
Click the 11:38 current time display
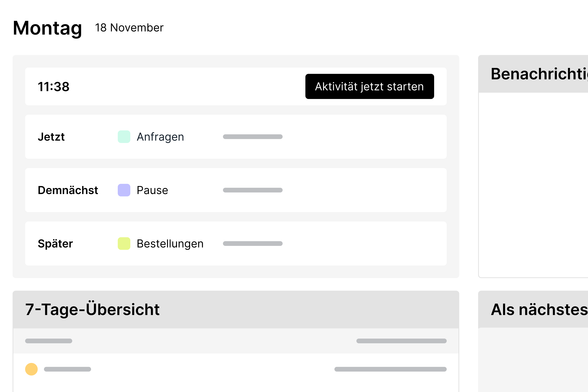click(53, 87)
